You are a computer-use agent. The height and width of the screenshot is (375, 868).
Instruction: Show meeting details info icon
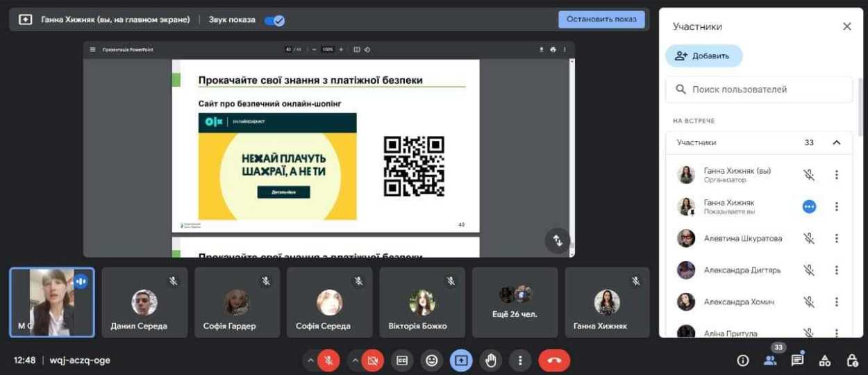(743, 360)
